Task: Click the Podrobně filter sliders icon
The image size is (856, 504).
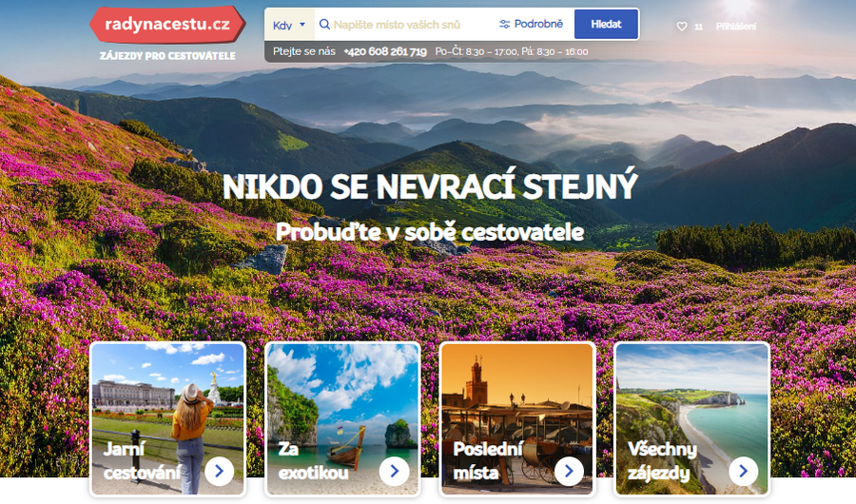Action: [x=504, y=25]
